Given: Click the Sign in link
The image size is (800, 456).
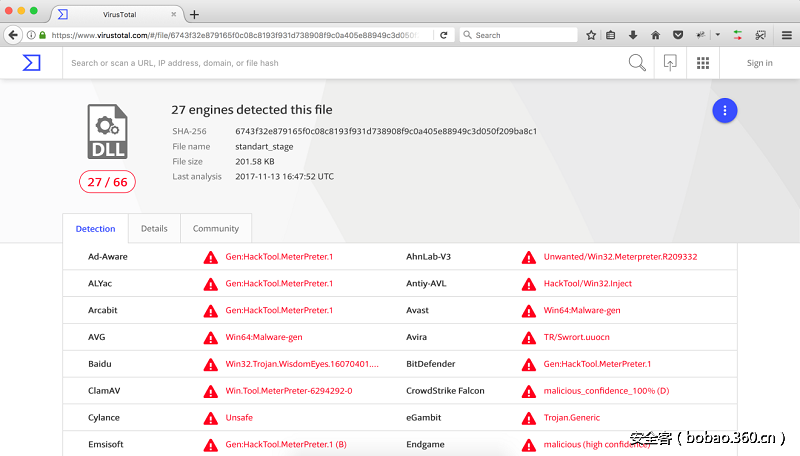Looking at the screenshot, I should pos(759,63).
